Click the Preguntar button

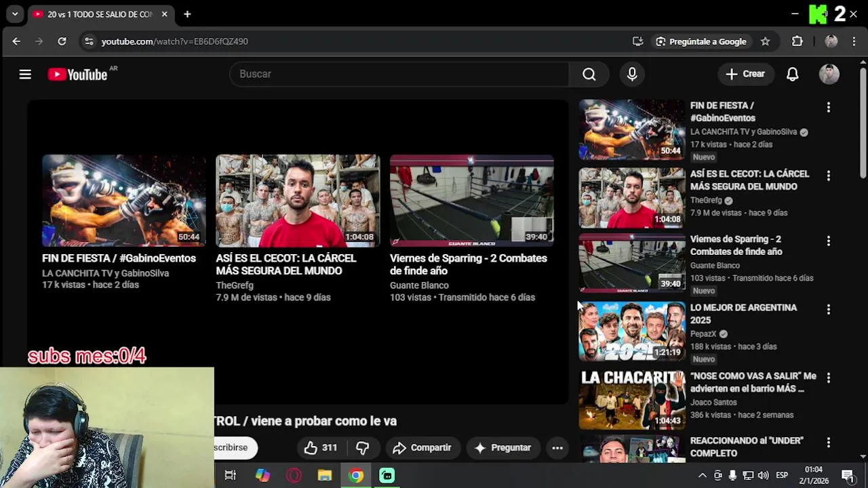(502, 447)
